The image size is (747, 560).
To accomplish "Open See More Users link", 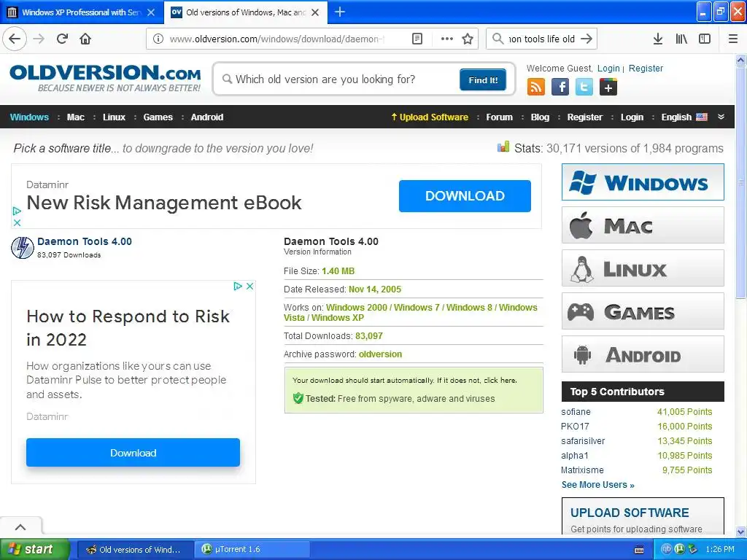I will 598,485.
